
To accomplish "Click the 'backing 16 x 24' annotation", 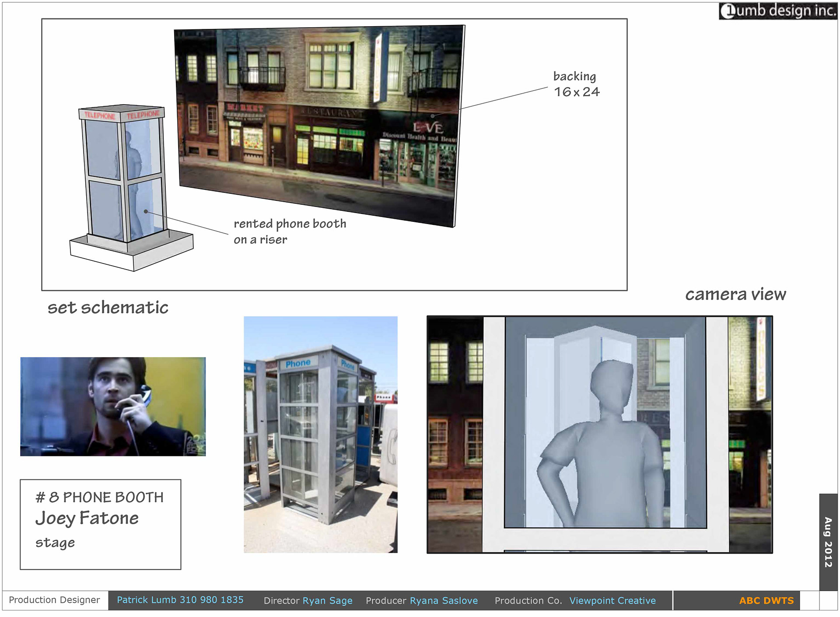I will (x=576, y=84).
